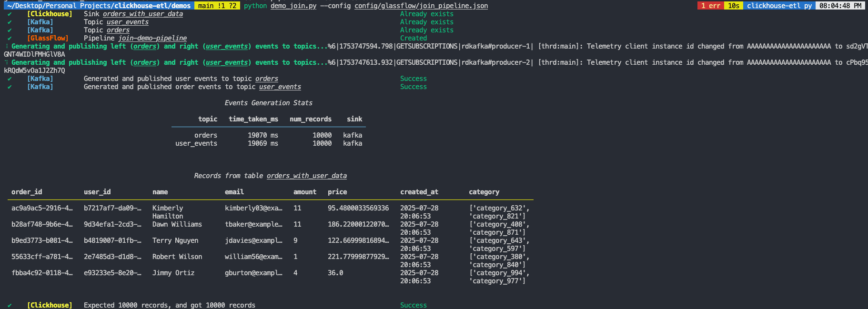Click the email william56@exam…

253,257
